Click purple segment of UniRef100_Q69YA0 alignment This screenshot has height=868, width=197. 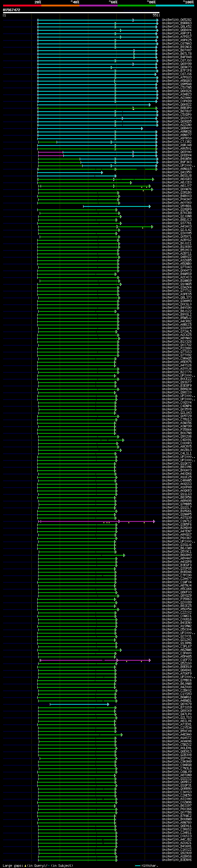pos(51,152)
